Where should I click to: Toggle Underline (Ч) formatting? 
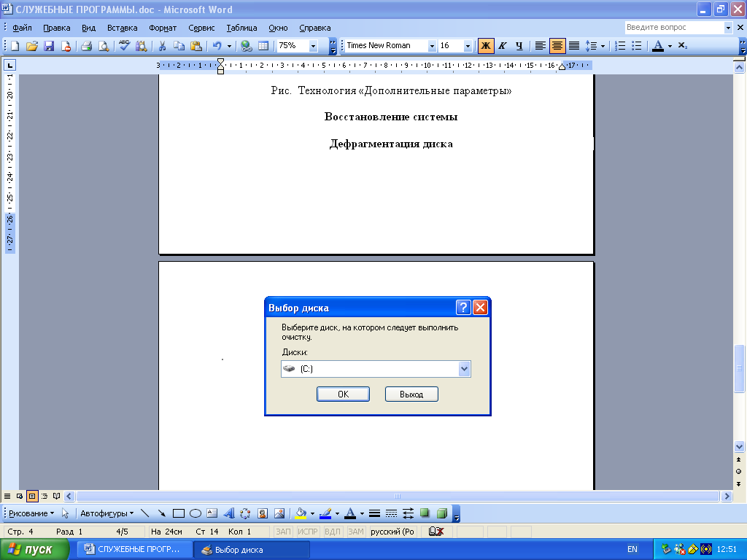click(x=519, y=46)
